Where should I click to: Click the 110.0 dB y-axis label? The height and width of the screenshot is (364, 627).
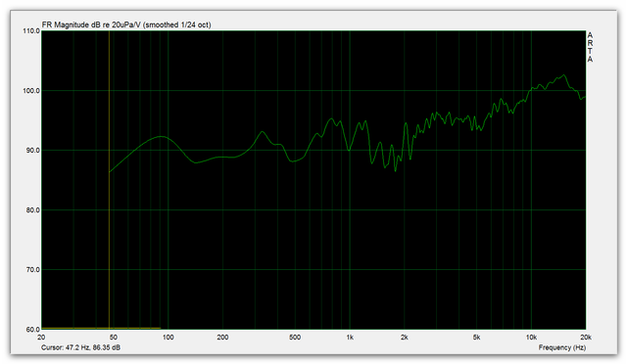tap(31, 30)
